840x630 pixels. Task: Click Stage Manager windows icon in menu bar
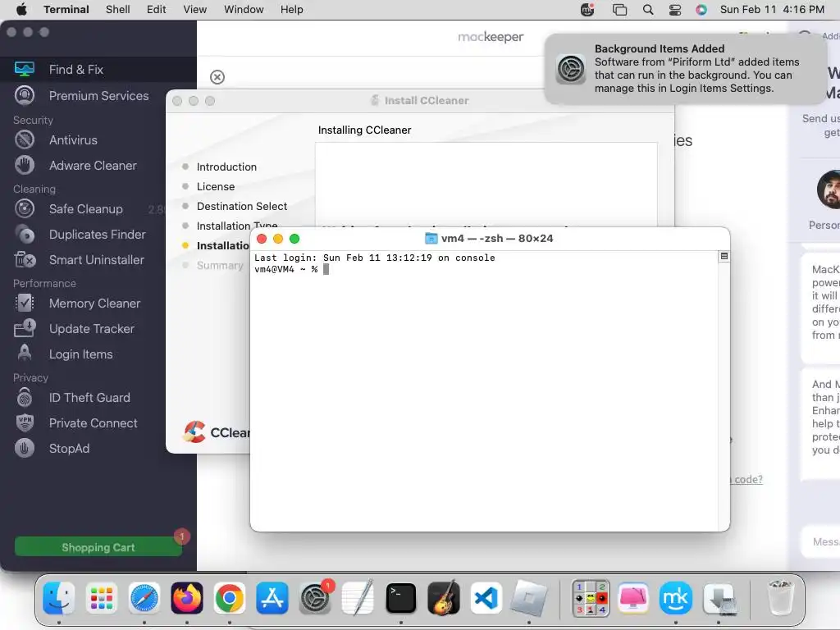(620, 10)
